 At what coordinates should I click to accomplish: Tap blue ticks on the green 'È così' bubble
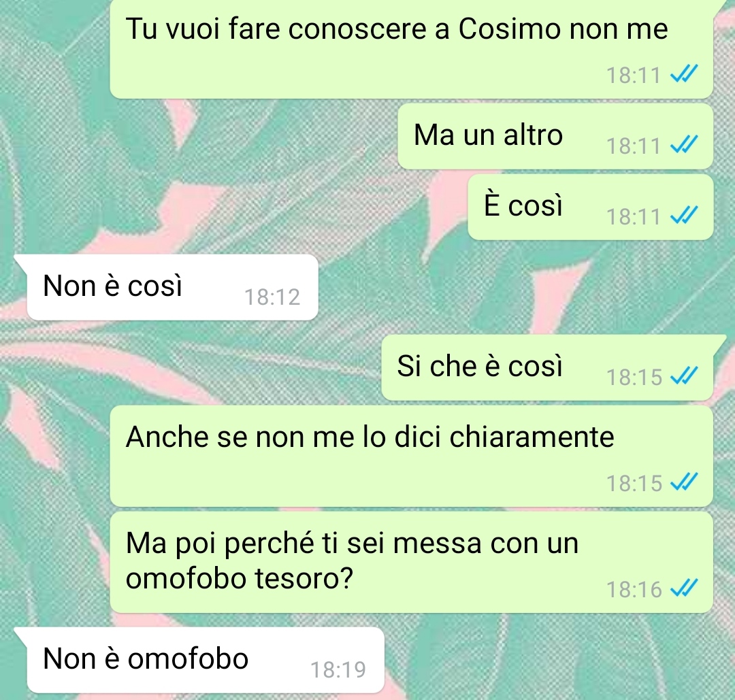click(684, 216)
